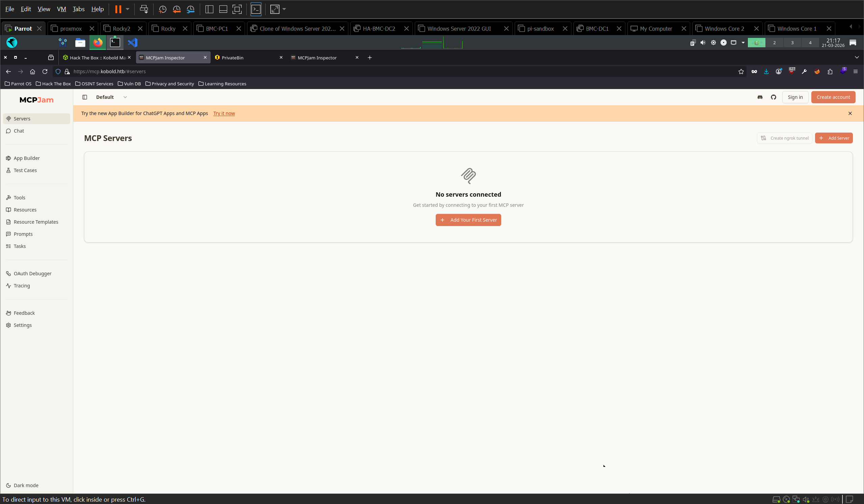This screenshot has width=864, height=504.
Task: Open the Discord icon in MCPJam header
Action: click(760, 97)
